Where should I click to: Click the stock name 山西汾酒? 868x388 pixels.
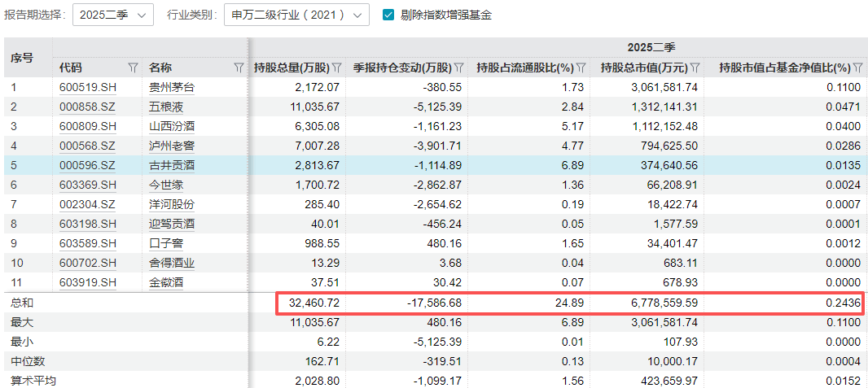(x=172, y=126)
